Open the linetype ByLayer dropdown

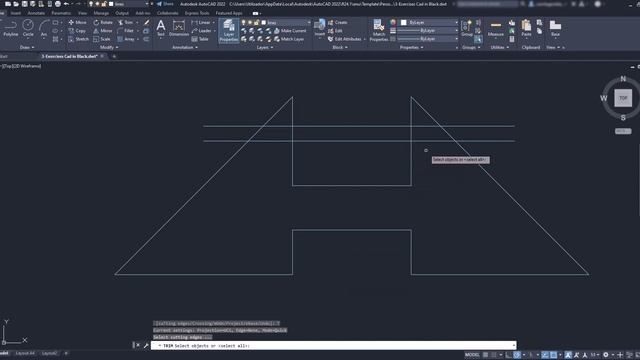427,39
